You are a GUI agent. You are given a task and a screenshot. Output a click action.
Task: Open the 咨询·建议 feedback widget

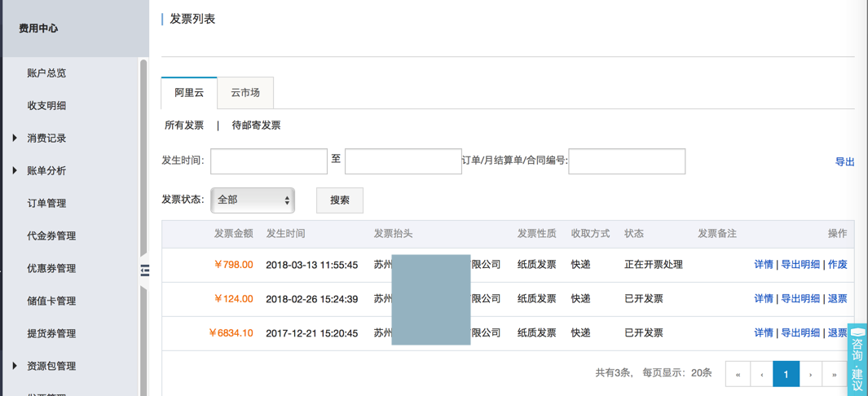pos(857,359)
